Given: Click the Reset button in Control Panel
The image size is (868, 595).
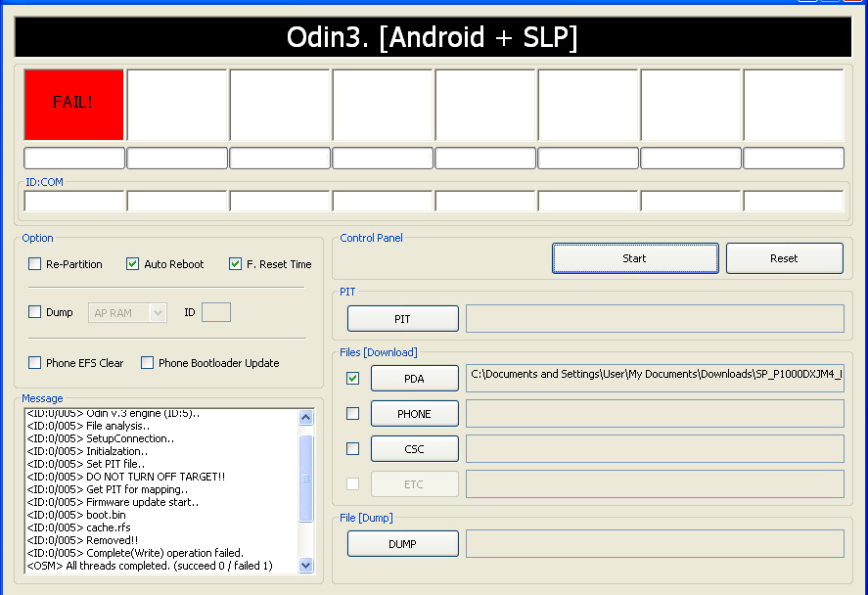Looking at the screenshot, I should click(785, 258).
